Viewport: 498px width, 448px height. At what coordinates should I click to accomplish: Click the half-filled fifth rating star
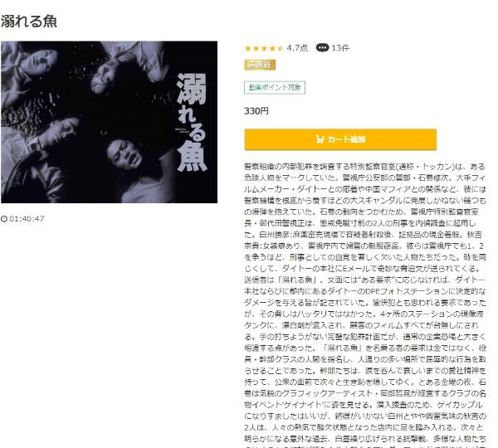tap(280, 48)
